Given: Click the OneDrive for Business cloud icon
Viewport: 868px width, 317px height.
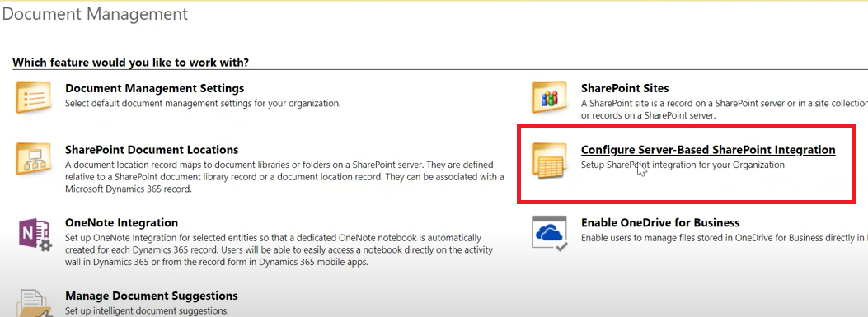Looking at the screenshot, I should pos(549,234).
